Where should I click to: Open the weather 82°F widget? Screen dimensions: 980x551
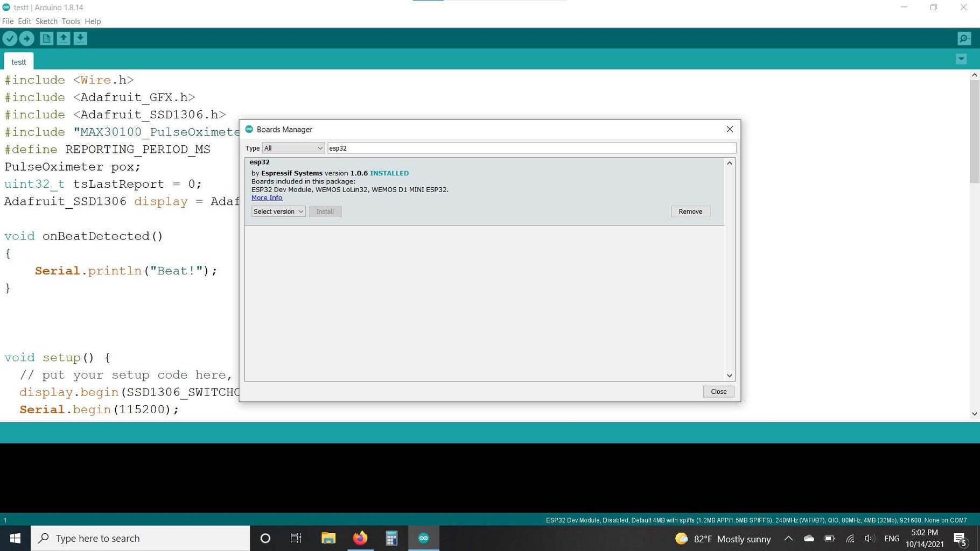tap(723, 539)
